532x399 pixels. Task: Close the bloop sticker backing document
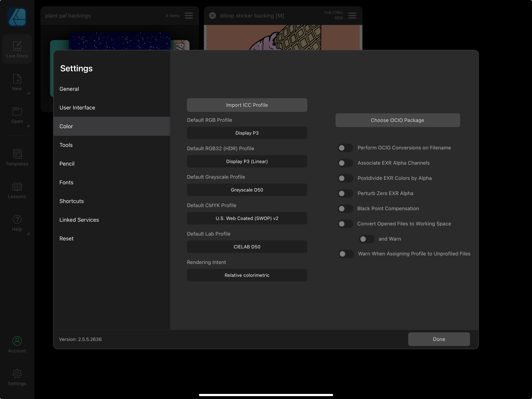(x=212, y=16)
